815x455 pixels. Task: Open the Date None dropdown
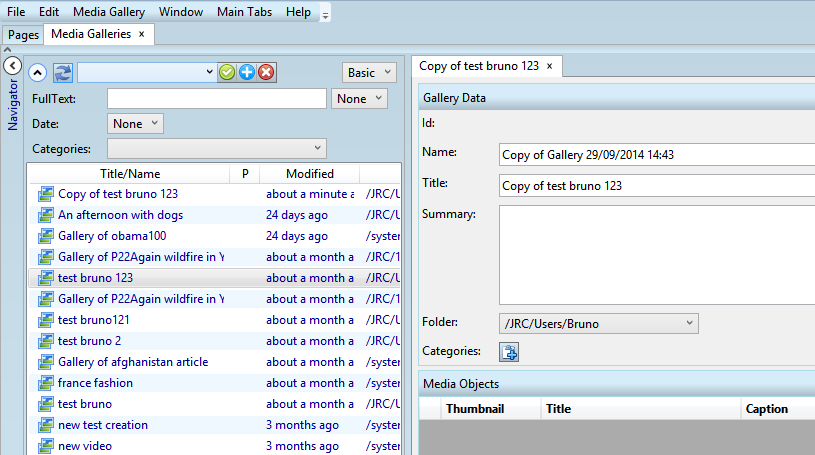(135, 123)
